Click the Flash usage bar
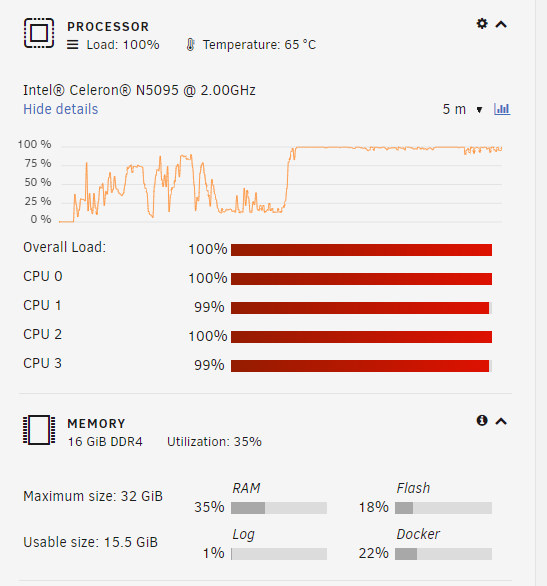 pos(443,508)
